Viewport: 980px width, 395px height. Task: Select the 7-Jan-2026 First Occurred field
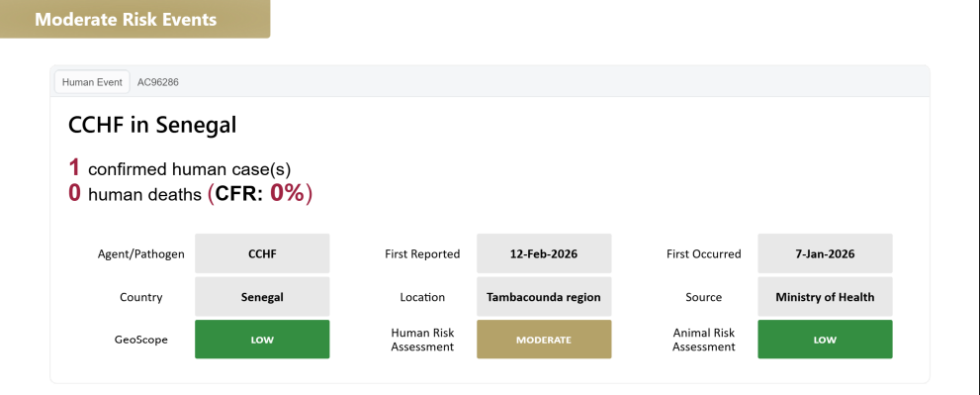pos(825,253)
